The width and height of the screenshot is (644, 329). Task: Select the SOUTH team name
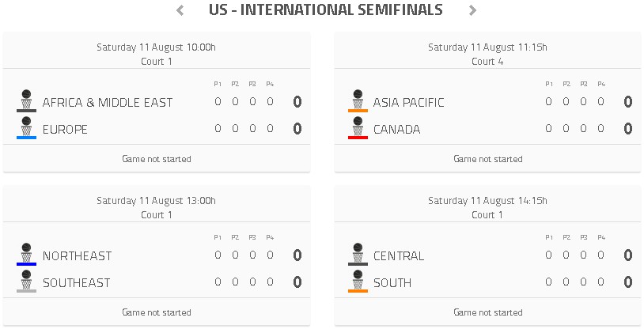(392, 283)
